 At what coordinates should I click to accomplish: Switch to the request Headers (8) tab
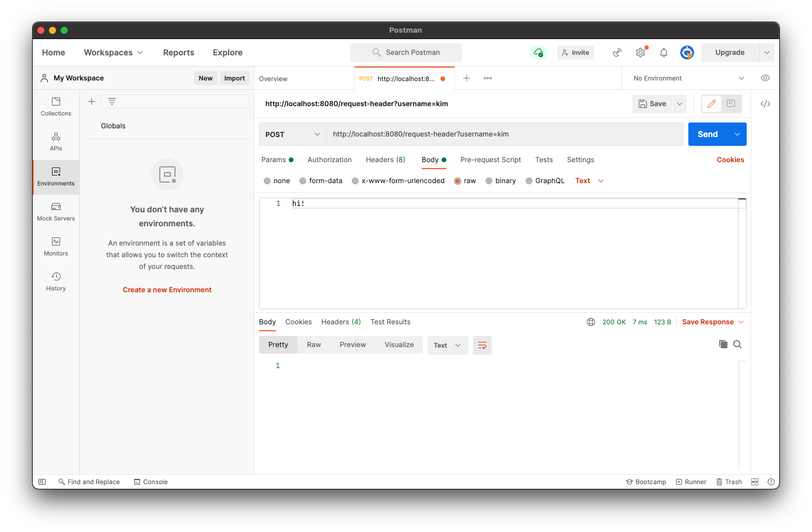tap(386, 160)
